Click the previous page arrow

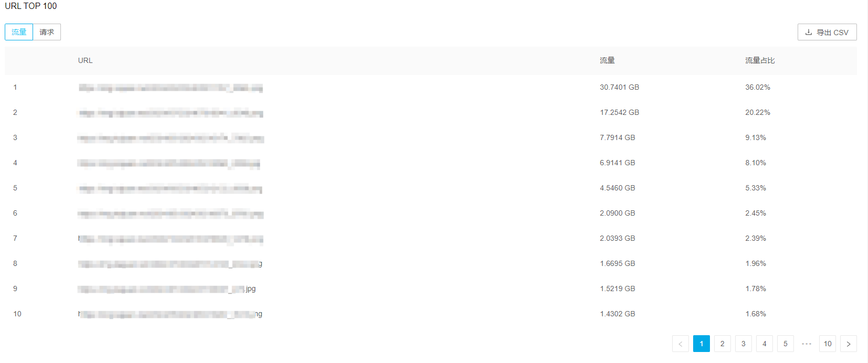coord(681,344)
